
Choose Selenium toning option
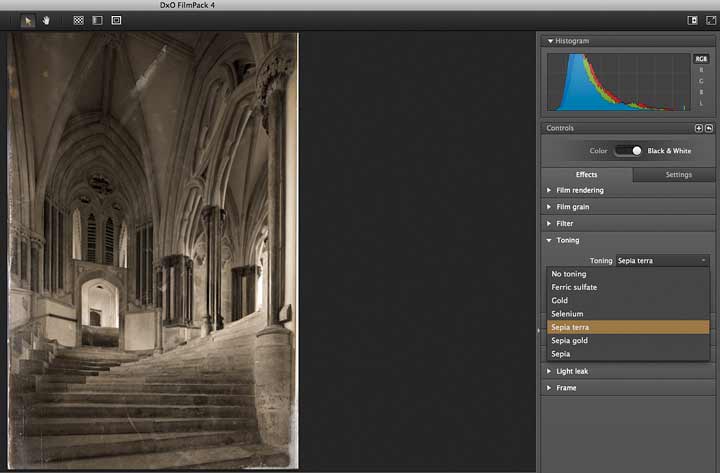coord(628,314)
